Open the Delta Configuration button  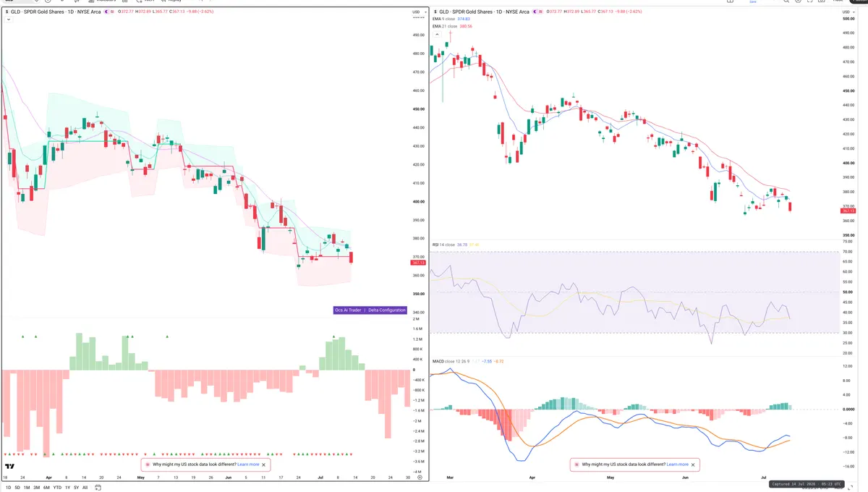387,310
